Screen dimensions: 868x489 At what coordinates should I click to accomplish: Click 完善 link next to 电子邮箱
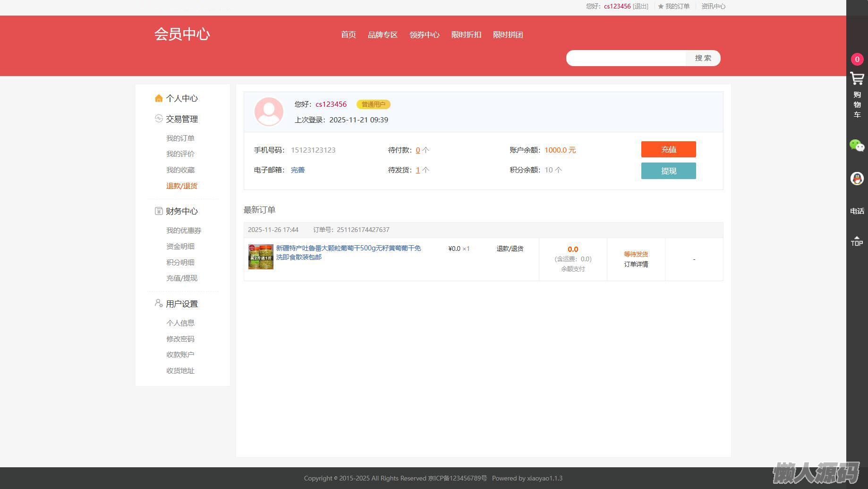(298, 170)
